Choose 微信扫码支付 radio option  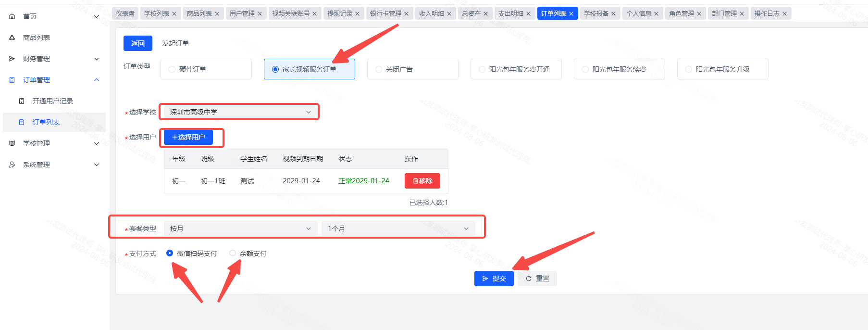pyautogui.click(x=170, y=253)
